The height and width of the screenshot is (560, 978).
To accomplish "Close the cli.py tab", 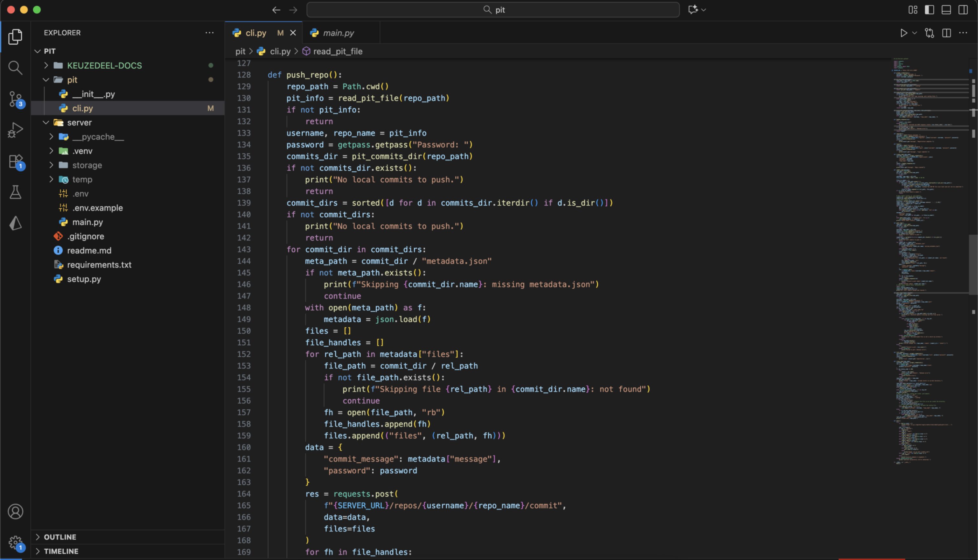I will click(x=293, y=33).
